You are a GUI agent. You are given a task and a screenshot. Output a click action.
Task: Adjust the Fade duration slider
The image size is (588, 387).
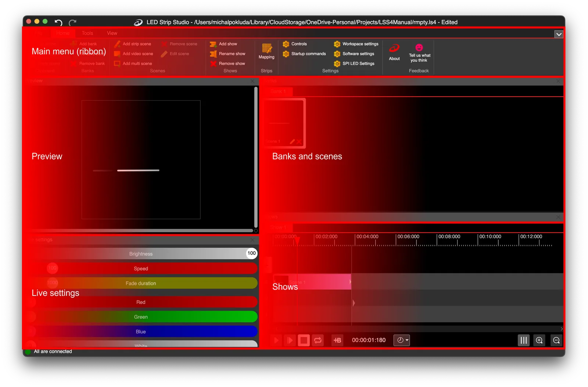141,283
